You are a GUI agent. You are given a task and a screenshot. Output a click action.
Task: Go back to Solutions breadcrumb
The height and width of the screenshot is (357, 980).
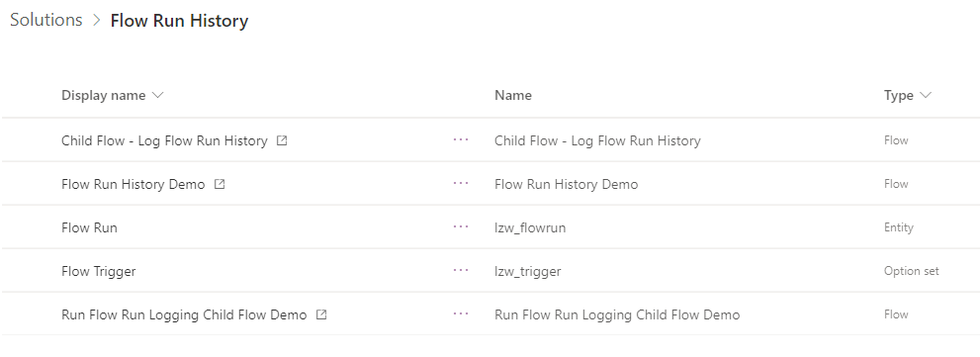(46, 20)
